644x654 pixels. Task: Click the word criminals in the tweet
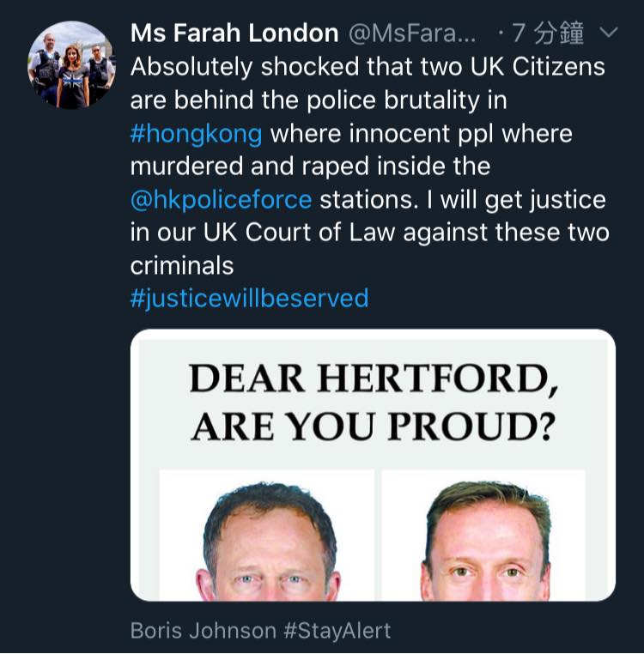click(x=182, y=266)
